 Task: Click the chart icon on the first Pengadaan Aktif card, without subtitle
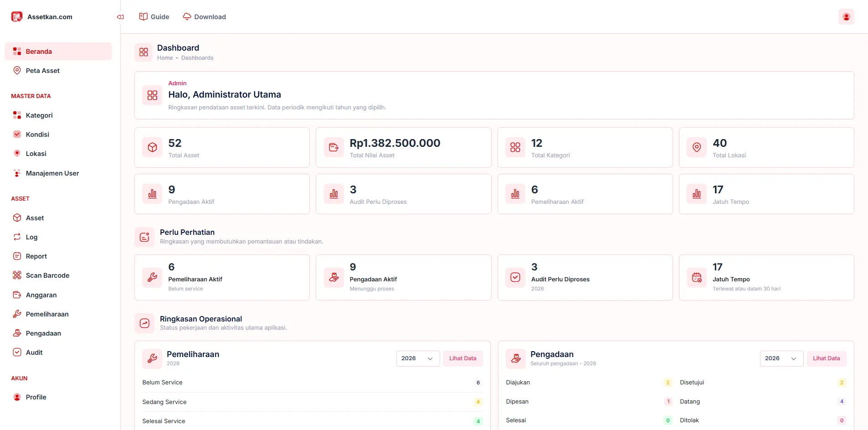[x=152, y=194]
